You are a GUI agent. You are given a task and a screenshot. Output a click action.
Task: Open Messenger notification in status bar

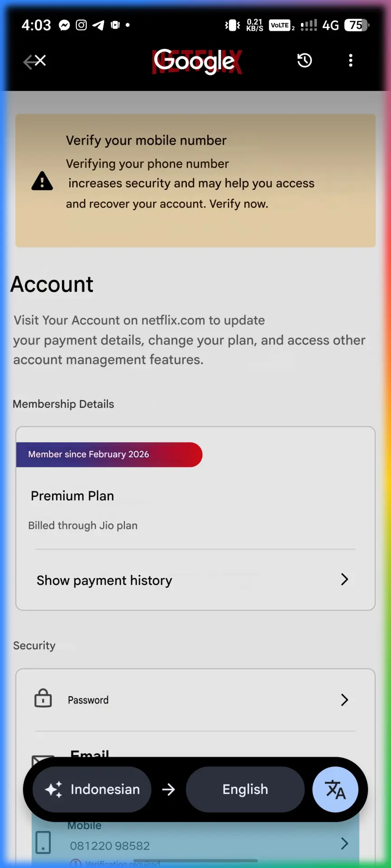tap(65, 25)
